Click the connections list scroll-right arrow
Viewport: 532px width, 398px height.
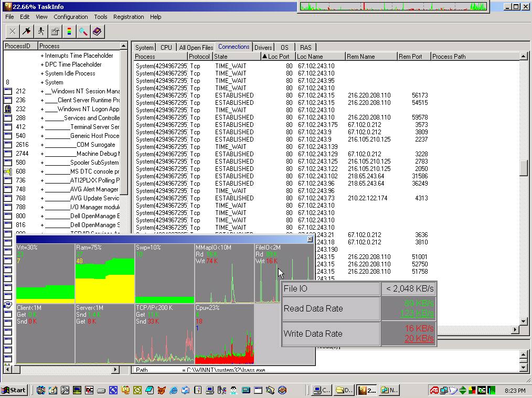pyautogui.click(x=515, y=329)
